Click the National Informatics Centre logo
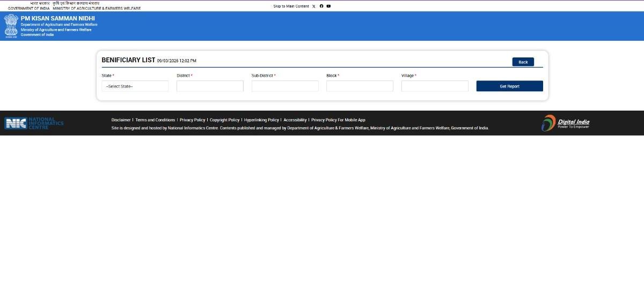The height and width of the screenshot is (306, 644). 34,123
